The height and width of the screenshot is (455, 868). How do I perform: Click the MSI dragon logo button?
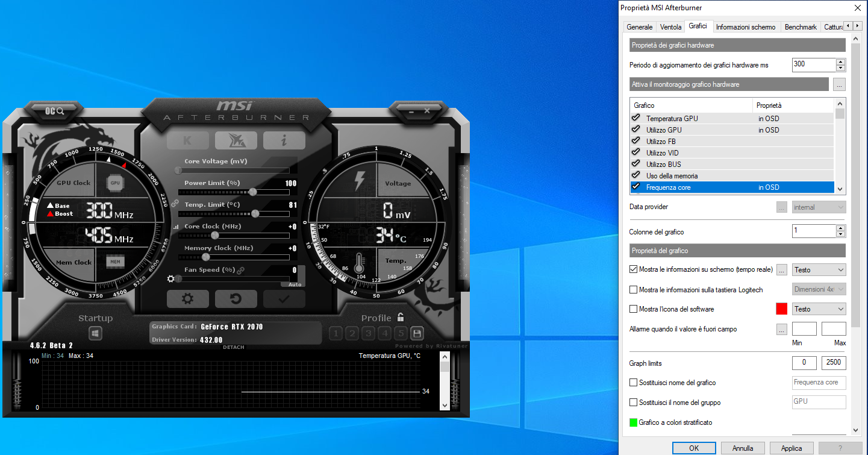[x=236, y=140]
